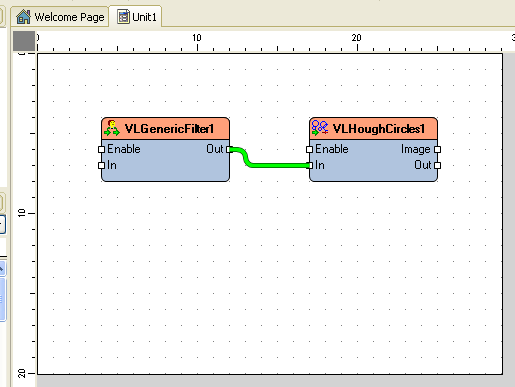Click the Out output pin of VLGenericFilter1

229,149
